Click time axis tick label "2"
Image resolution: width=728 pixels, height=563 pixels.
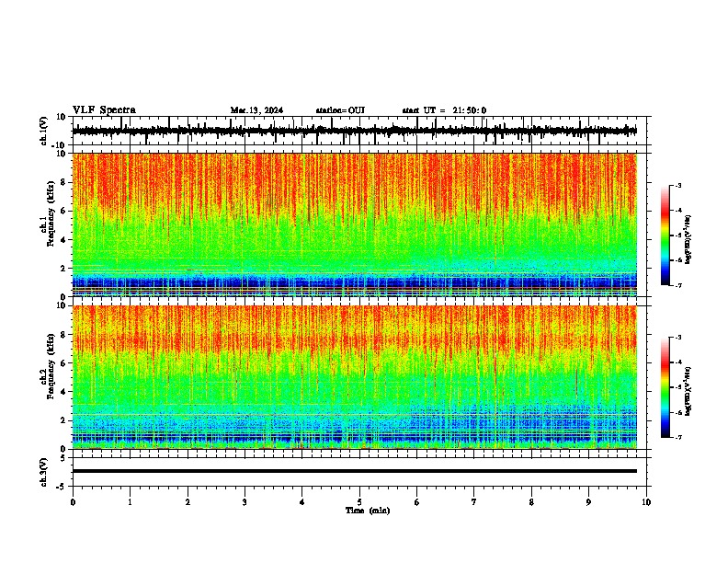188,502
